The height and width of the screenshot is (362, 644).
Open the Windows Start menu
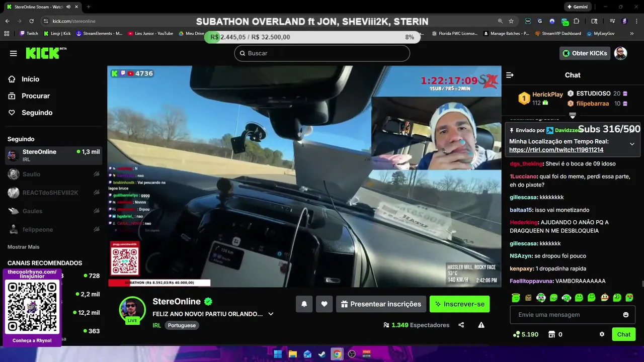(x=278, y=354)
